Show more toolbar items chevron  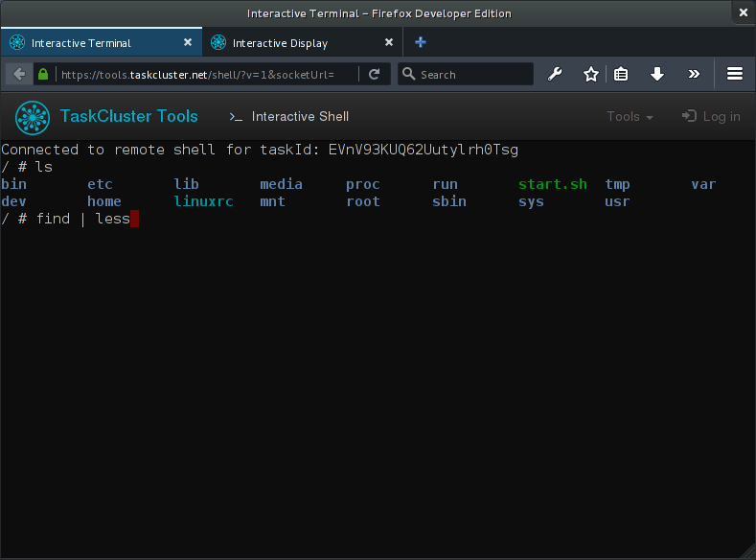click(694, 74)
